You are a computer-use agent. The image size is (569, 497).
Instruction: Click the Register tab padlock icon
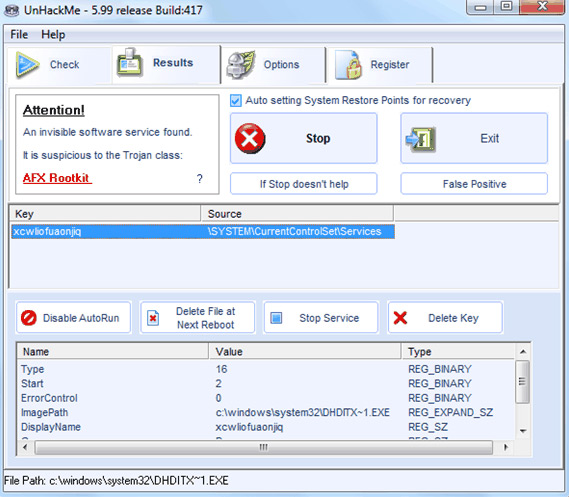pos(349,65)
